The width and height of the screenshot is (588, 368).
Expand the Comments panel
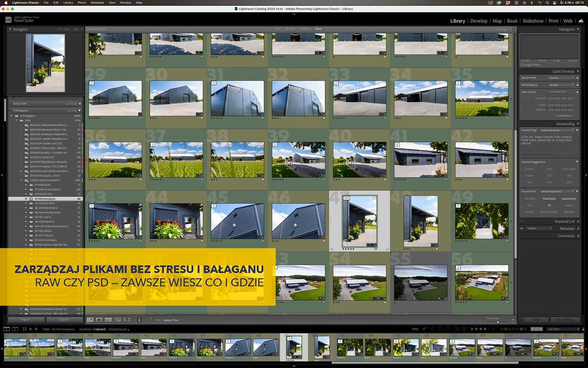(578, 236)
